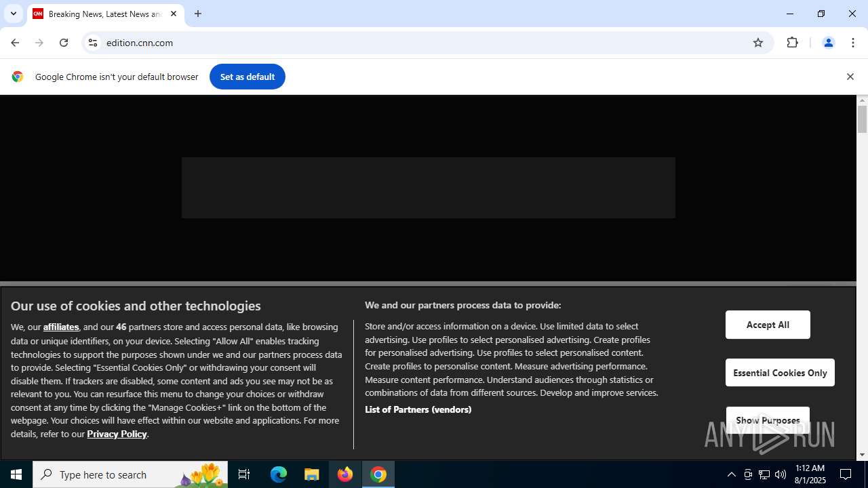Click the Chrome taskbar icon
This screenshot has width=868, height=488.
378,474
